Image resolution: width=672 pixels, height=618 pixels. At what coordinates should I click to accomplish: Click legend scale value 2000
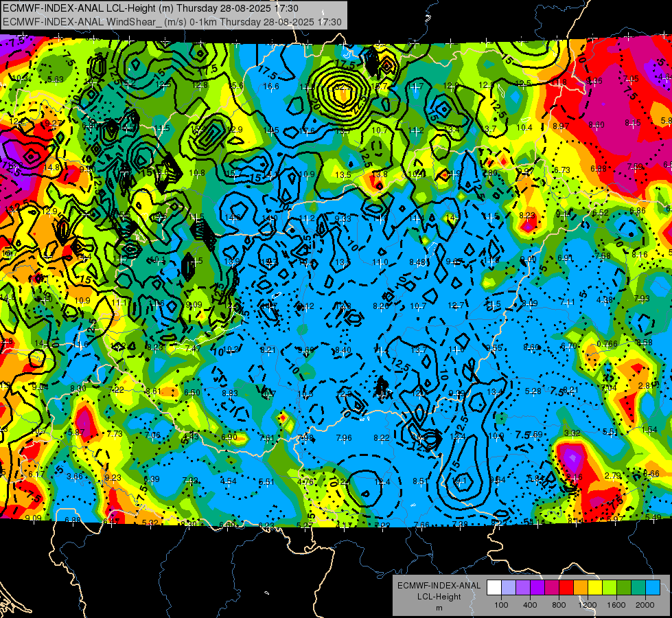pyautogui.click(x=645, y=605)
